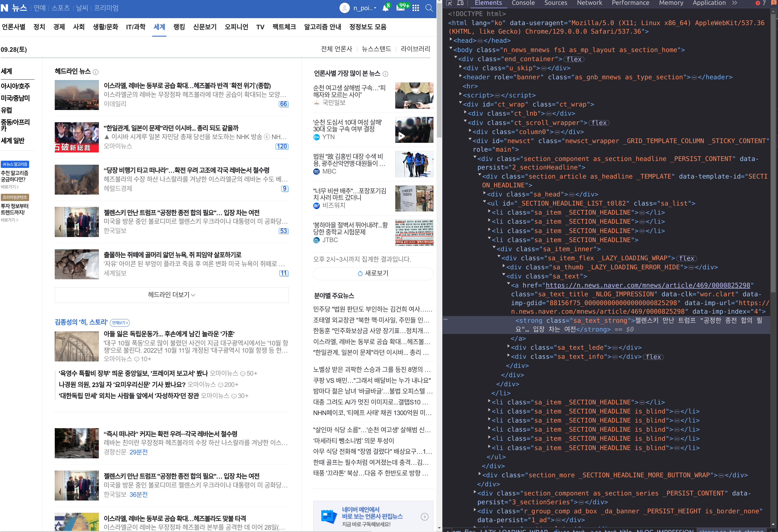
Task: Click the YTN press logo icon
Action: (x=316, y=137)
